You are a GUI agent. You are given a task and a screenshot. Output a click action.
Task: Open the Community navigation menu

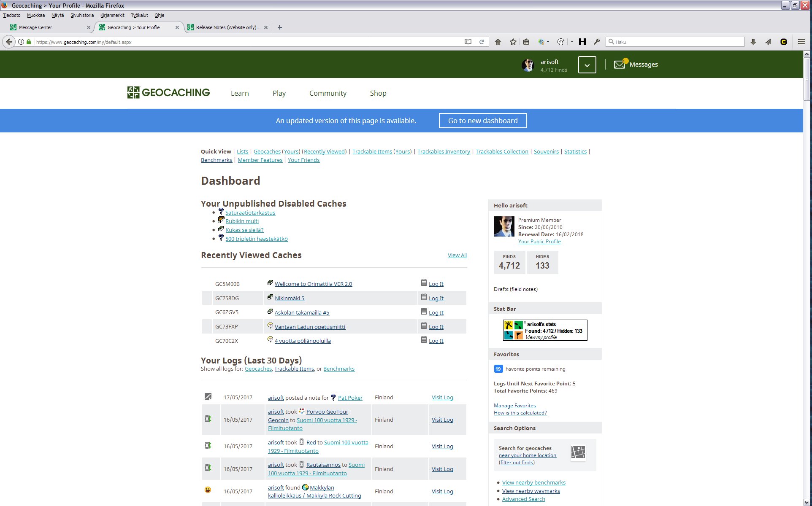[328, 93]
